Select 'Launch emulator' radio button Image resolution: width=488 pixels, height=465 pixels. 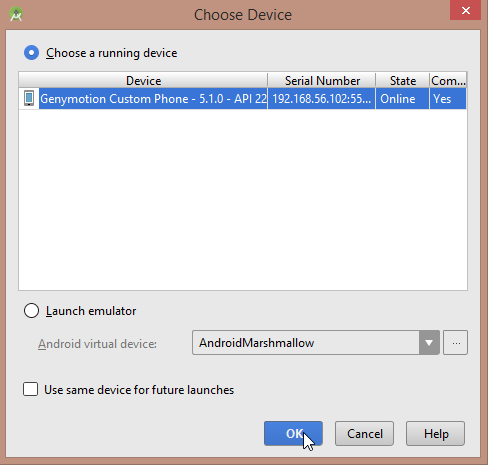(x=32, y=311)
